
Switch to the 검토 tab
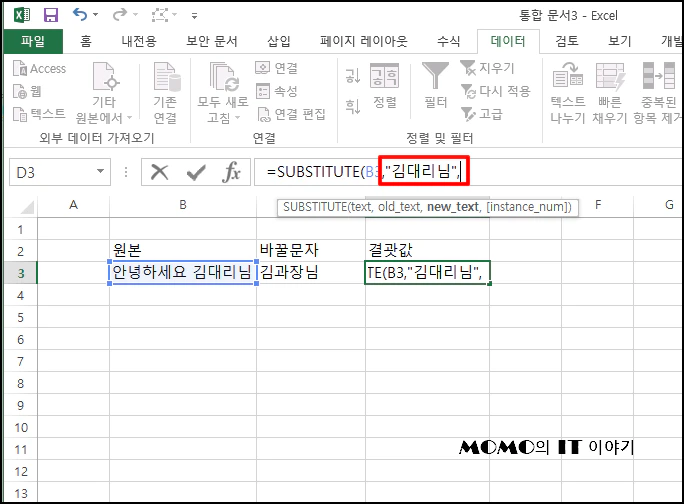(567, 41)
